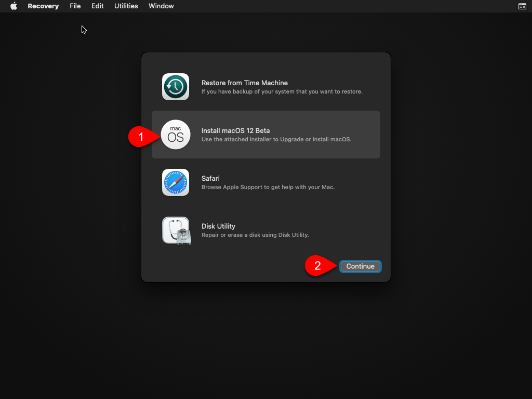Viewport: 532px width, 399px height.
Task: Open the Utilities menu
Action: click(x=126, y=6)
